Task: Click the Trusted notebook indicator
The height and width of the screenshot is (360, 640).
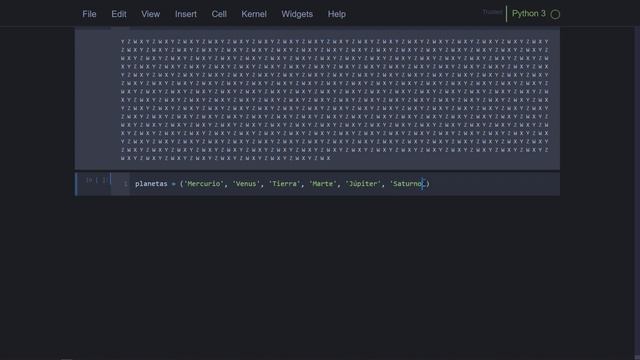Action: pos(492,12)
